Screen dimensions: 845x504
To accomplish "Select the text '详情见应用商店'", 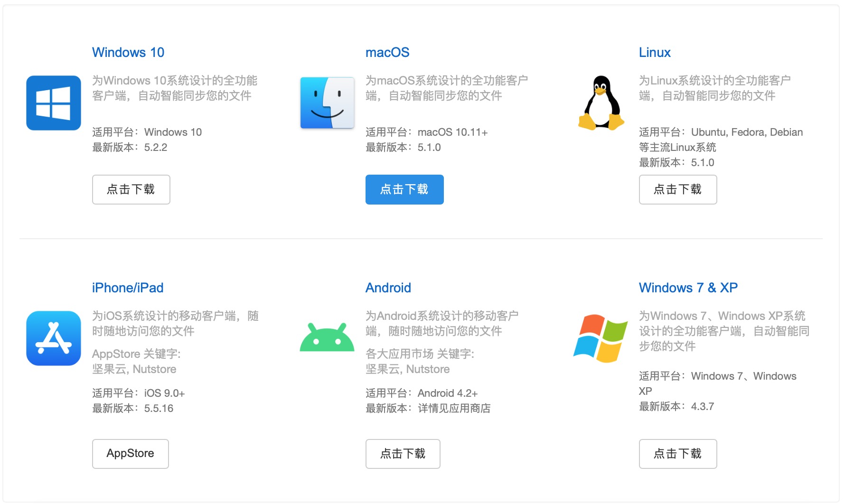I will [454, 409].
